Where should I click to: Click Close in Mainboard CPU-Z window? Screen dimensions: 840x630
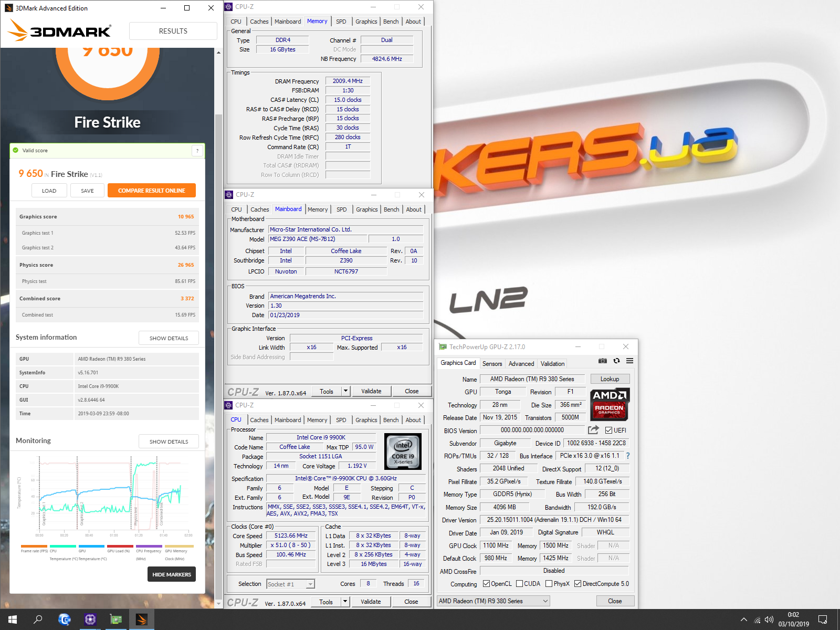click(412, 391)
